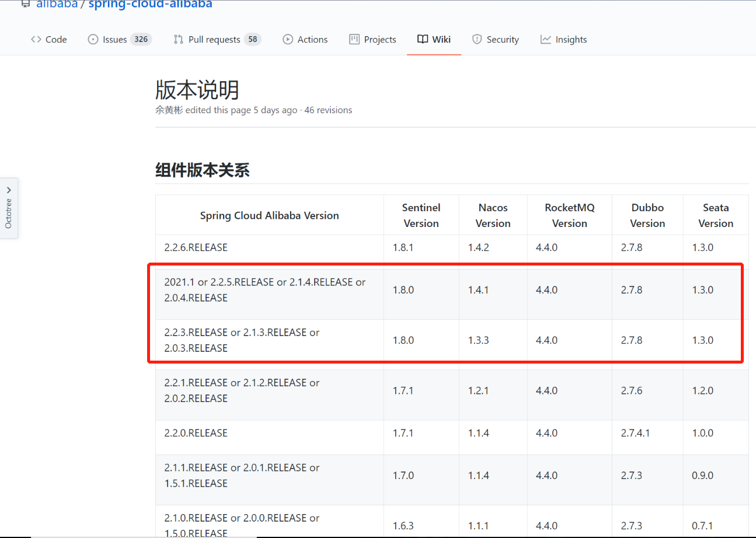Select the Wiki tab
The width and height of the screenshot is (756, 538).
(x=434, y=40)
